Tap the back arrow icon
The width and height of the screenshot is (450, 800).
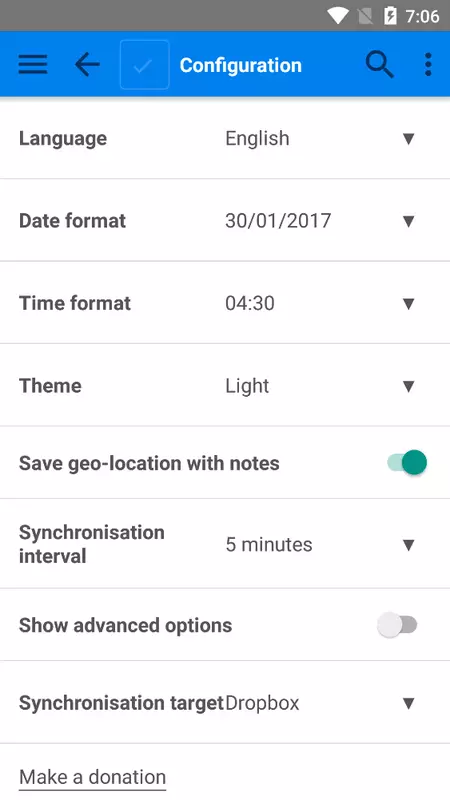(87, 65)
